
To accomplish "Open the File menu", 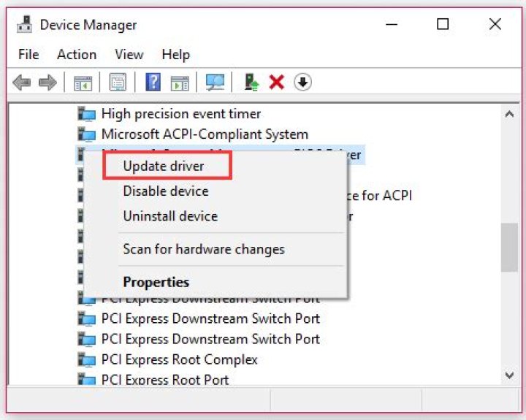I will (28, 55).
